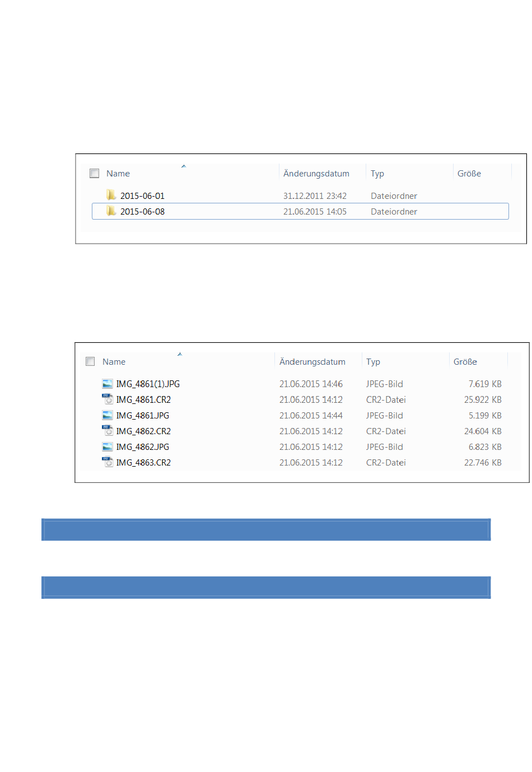Click the date 31.12.2011 23:42
This screenshot has height=772, width=532.
point(315,196)
